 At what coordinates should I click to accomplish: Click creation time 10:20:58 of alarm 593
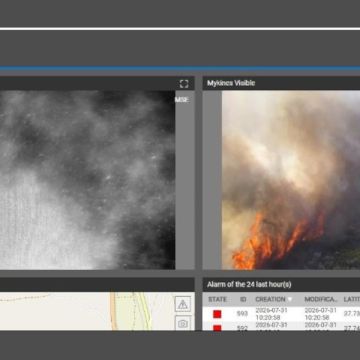coord(269,317)
